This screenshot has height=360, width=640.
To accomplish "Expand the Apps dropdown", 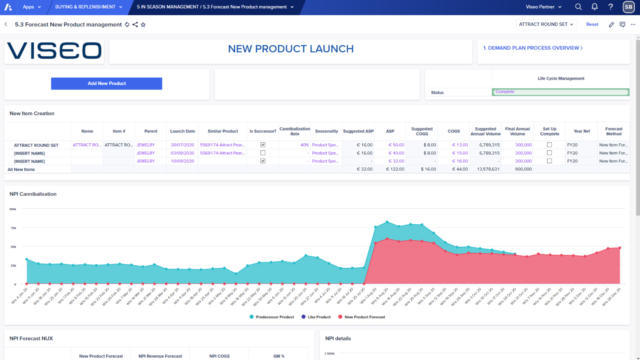I will click(x=32, y=7).
